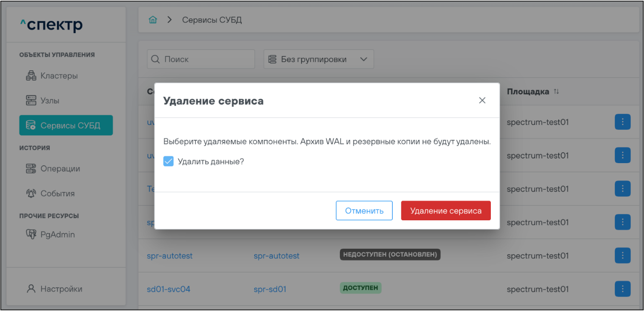Select Сервисы СУБД sidebar item

coord(66,125)
